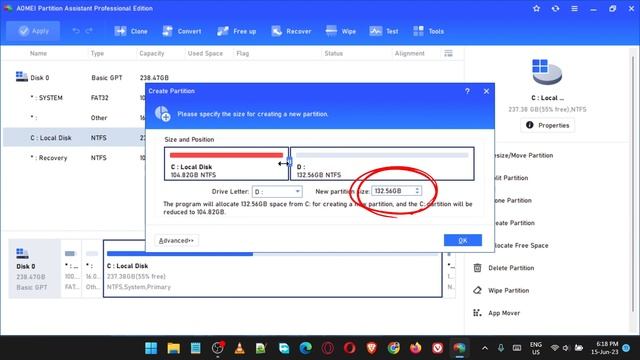
Task: Confirm with the OK button
Action: [x=462, y=240]
